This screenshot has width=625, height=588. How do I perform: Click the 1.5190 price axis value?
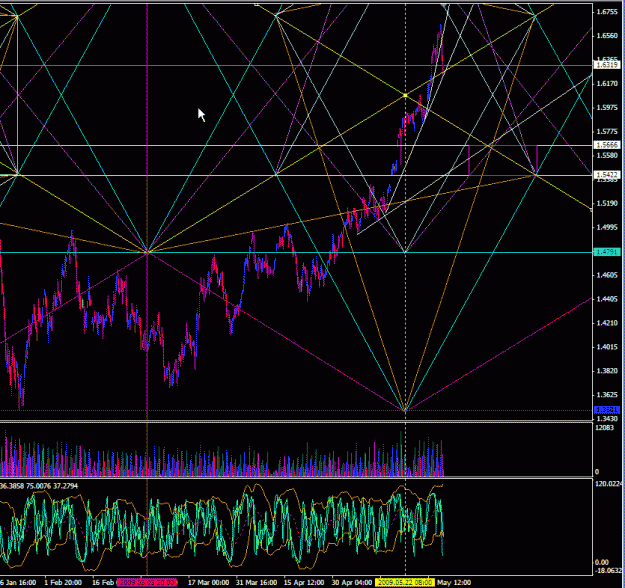tap(607, 203)
